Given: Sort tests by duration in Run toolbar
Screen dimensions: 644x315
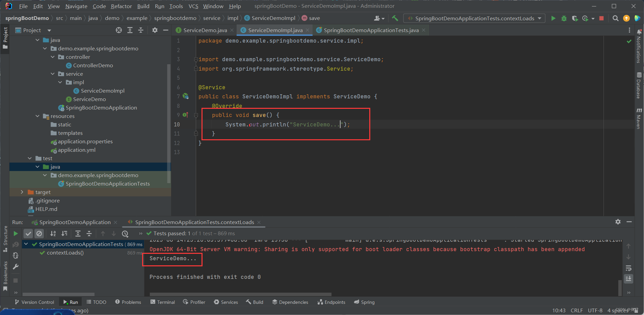Looking at the screenshot, I should coord(64,234).
